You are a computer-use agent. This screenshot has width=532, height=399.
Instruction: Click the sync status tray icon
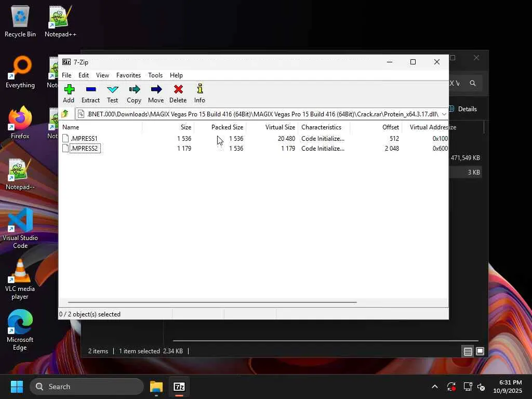(x=451, y=387)
